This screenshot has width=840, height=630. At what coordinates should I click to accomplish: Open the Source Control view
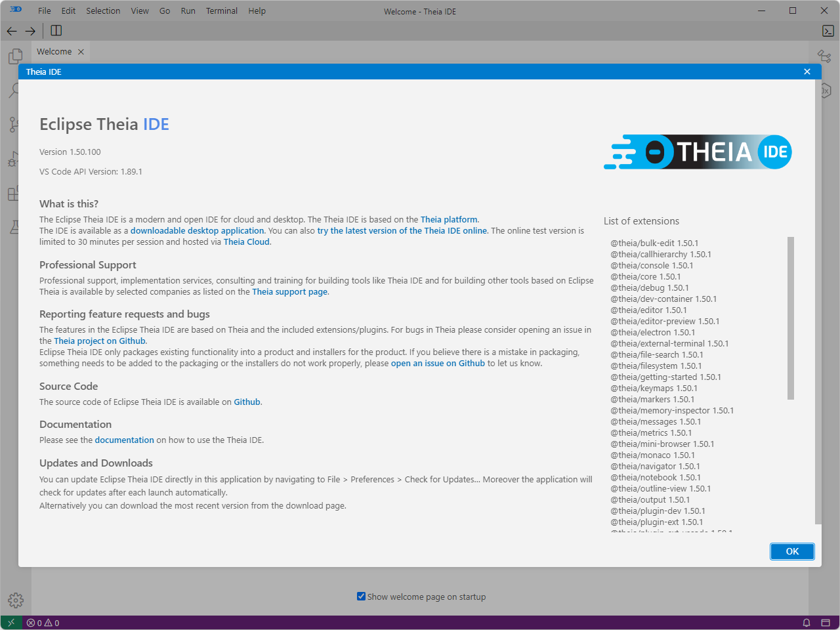(x=14, y=125)
